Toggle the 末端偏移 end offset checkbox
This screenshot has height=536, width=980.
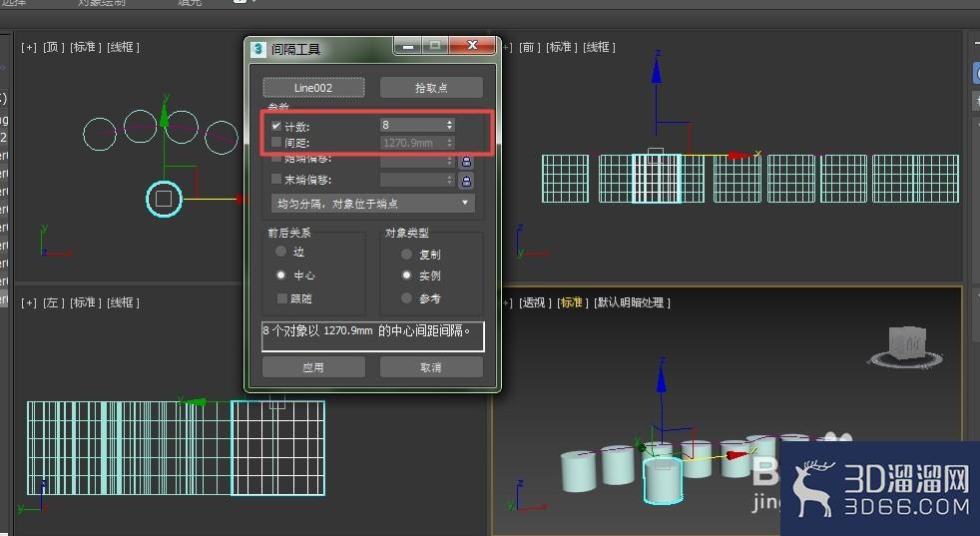coord(276,179)
